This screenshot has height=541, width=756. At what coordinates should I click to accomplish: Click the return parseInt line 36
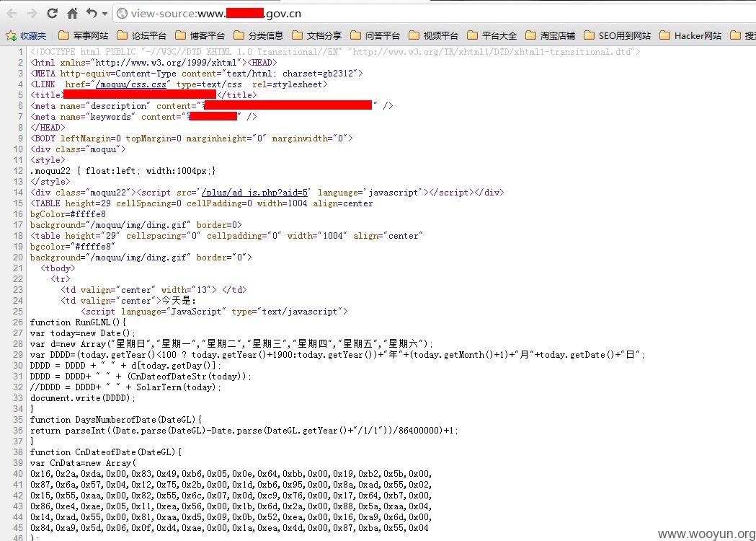click(x=244, y=431)
